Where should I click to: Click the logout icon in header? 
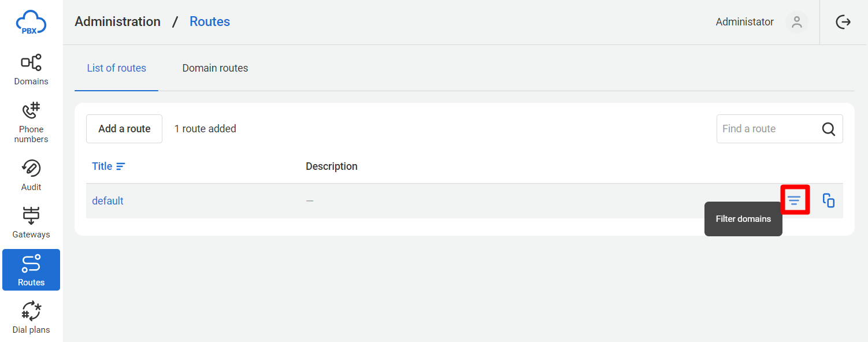844,22
